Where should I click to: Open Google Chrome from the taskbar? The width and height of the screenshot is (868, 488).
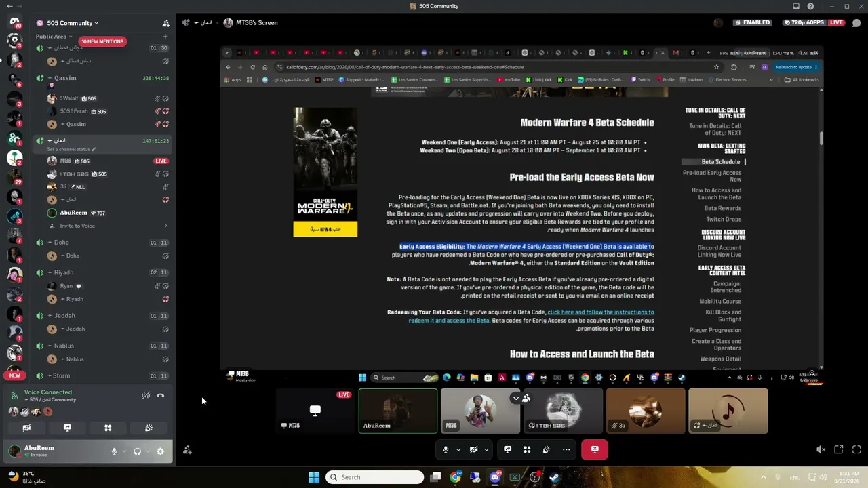[x=455, y=477]
